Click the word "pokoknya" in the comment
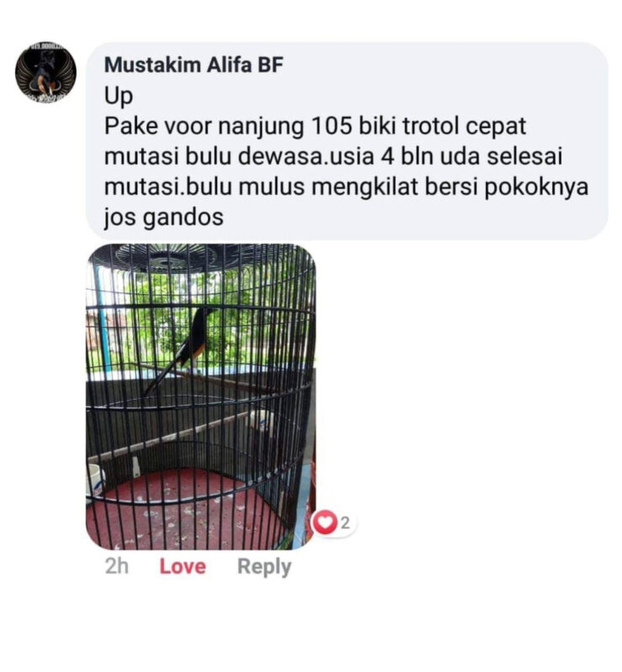622x672 pixels. (536, 187)
